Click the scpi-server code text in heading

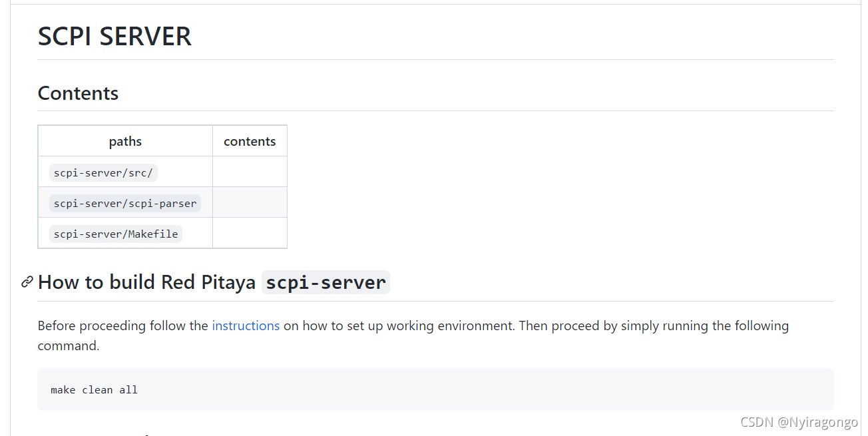[325, 282]
